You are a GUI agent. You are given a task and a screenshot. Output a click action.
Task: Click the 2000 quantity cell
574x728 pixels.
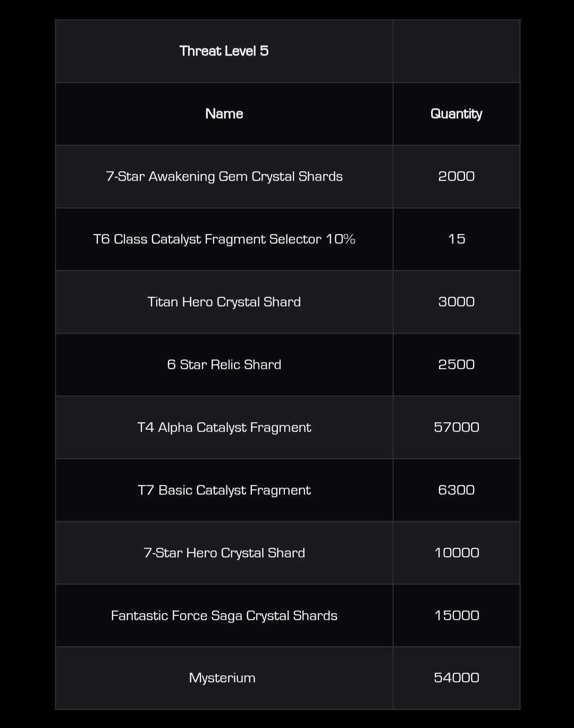click(456, 177)
